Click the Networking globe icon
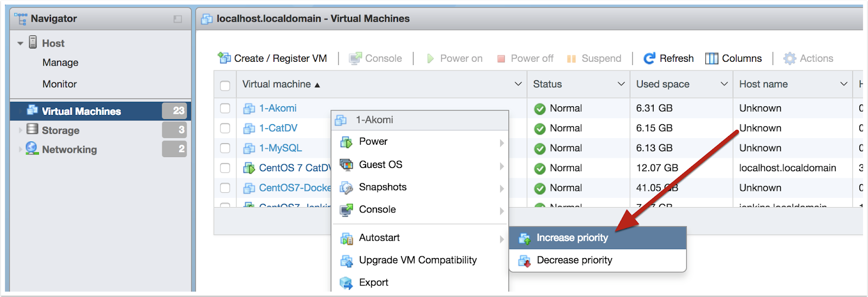This screenshot has width=868, height=297. coord(32,148)
